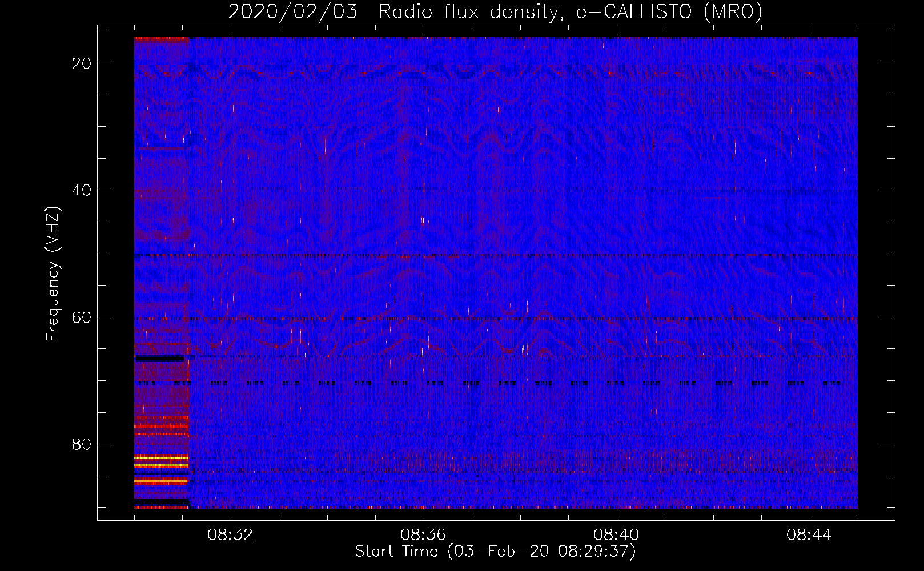Click the 'Start Time (03-Feb-20 08:29:37)' label

pos(495,552)
